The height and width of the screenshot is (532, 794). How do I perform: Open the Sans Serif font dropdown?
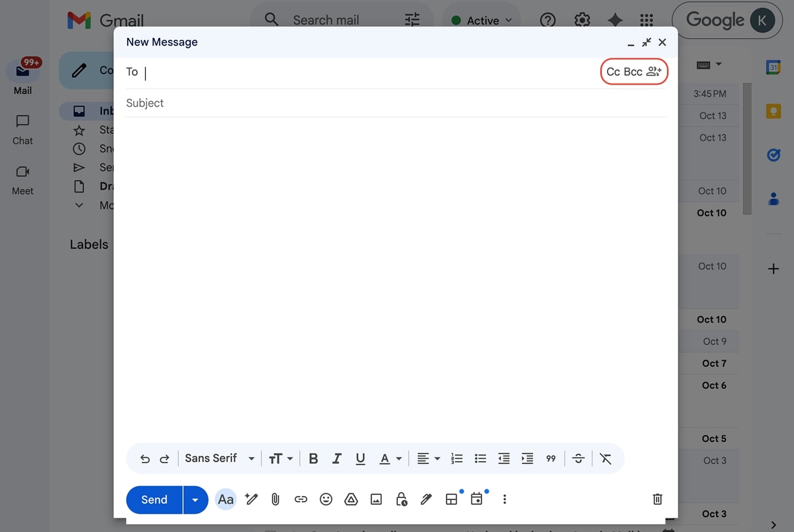click(x=220, y=458)
